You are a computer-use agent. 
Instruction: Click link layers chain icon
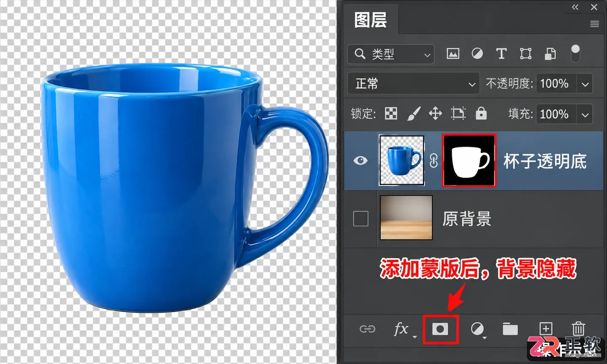click(x=367, y=329)
